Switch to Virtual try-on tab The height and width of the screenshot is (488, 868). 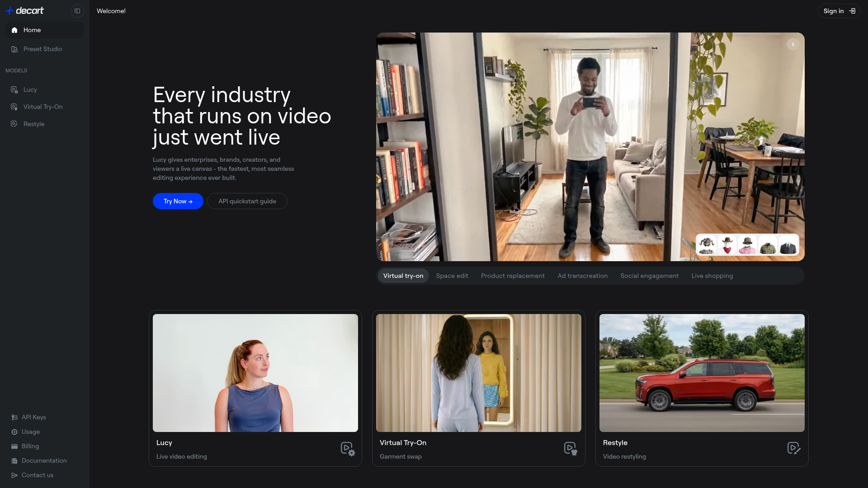pos(403,276)
